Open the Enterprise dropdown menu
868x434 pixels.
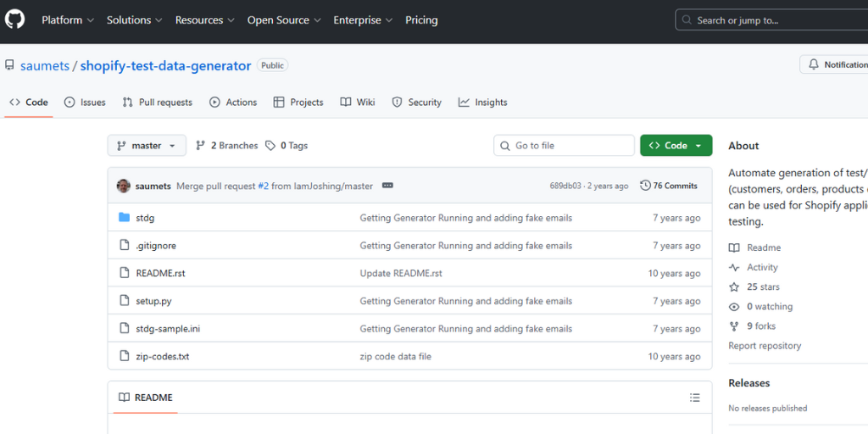point(363,20)
